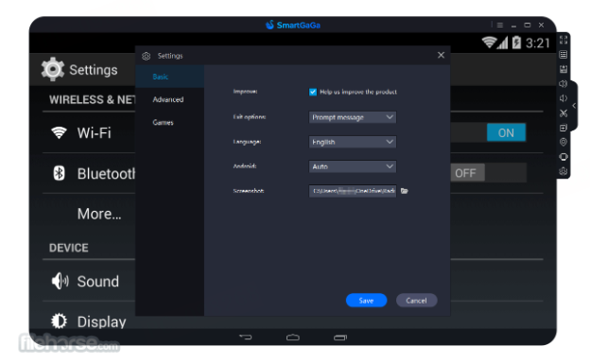The image size is (590, 364).
Task: Maximize the SmartGaGa window
Action: point(528,26)
